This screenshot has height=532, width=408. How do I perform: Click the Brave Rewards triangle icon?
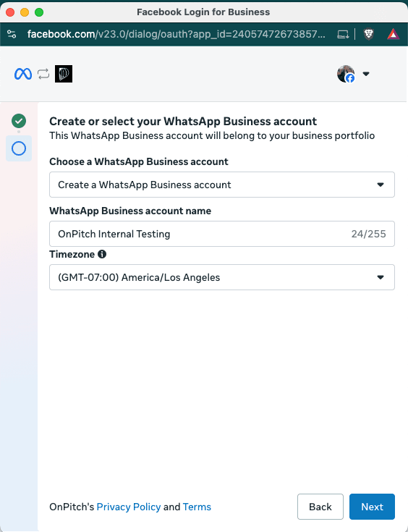point(393,34)
